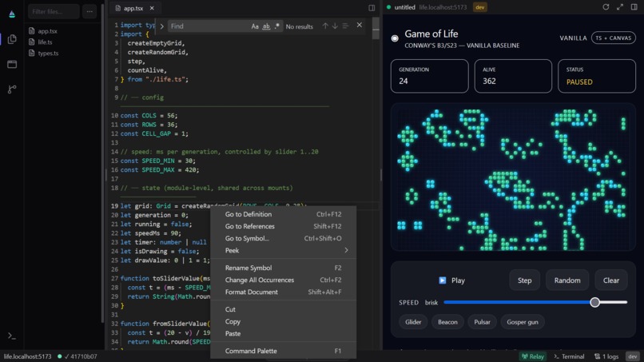Expand the preview to fullscreen
This screenshot has width=644, height=362.
click(620, 7)
